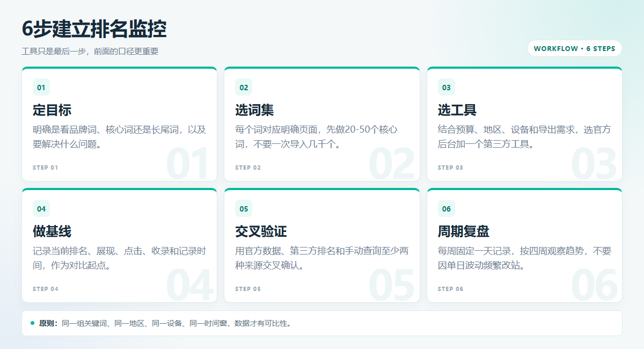Click the 02 number badge
The width and height of the screenshot is (644, 349).
(244, 88)
